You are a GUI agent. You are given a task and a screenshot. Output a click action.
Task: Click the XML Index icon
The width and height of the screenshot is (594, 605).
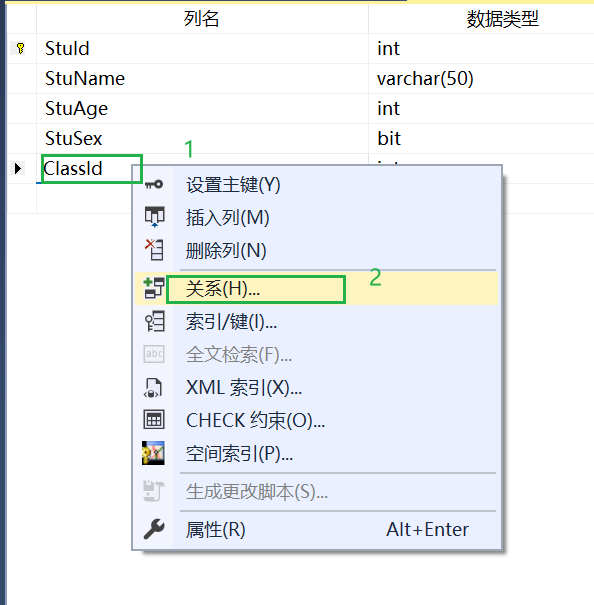(153, 387)
